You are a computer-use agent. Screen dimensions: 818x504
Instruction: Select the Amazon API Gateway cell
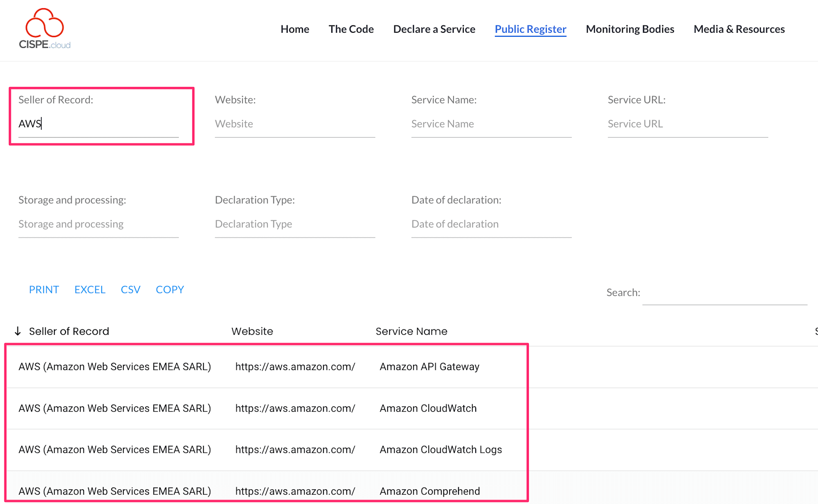pyautogui.click(x=429, y=367)
